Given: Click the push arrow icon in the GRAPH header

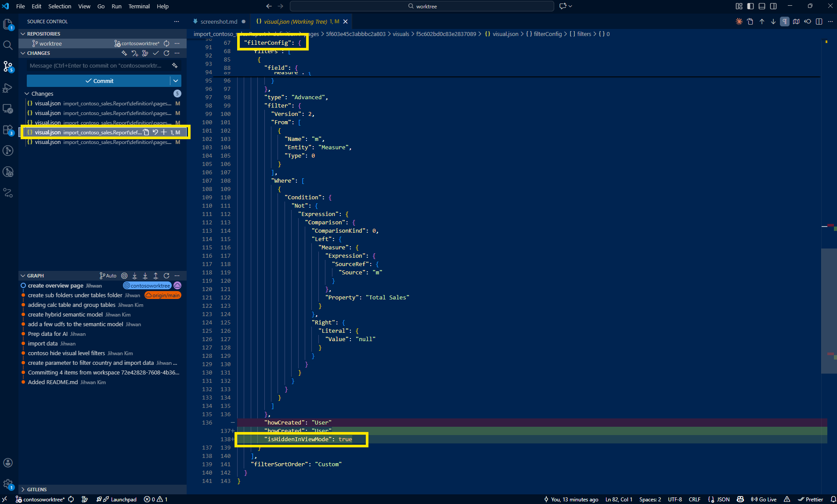Looking at the screenshot, I should coord(156,276).
